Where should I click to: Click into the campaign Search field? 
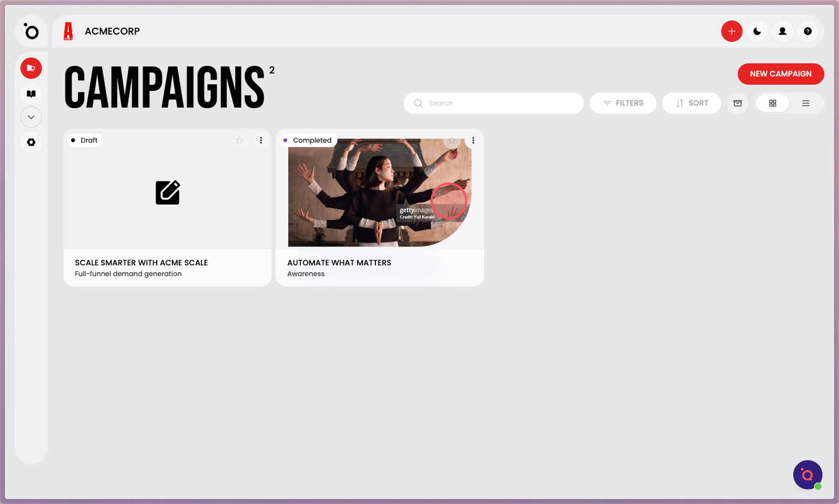493,103
